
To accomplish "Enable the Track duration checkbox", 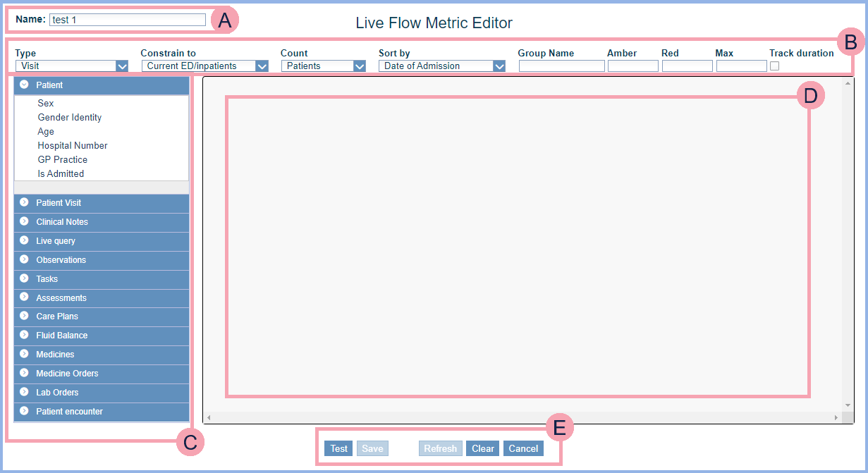I will (x=774, y=66).
